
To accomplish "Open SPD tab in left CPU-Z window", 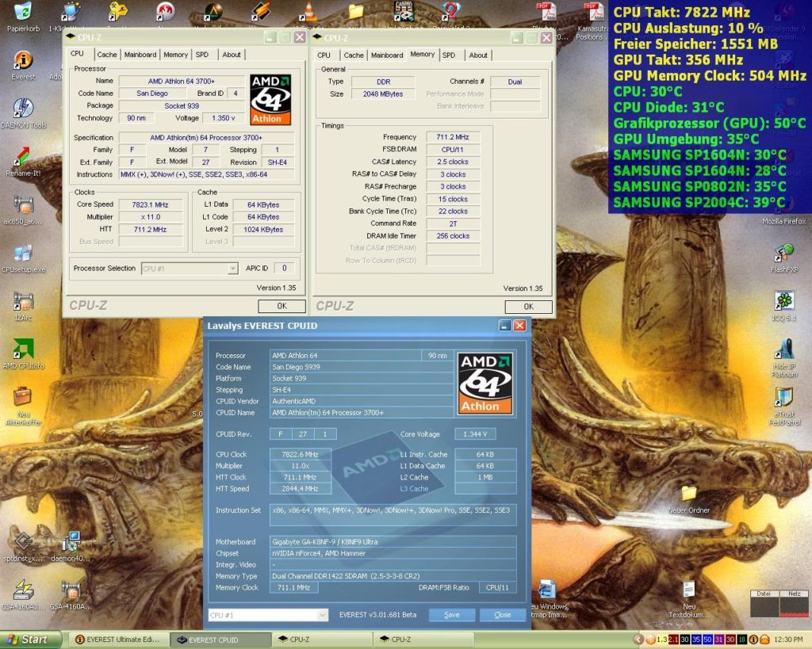I will [x=202, y=55].
